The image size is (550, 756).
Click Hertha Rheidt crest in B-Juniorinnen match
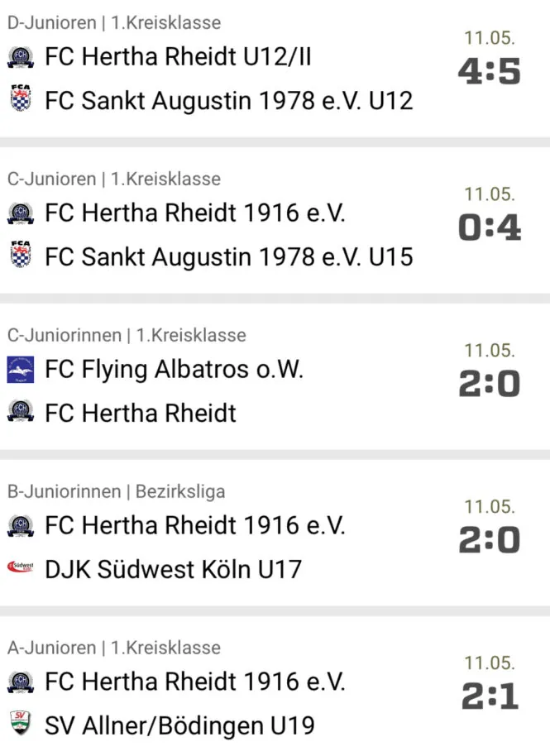pos(21,526)
